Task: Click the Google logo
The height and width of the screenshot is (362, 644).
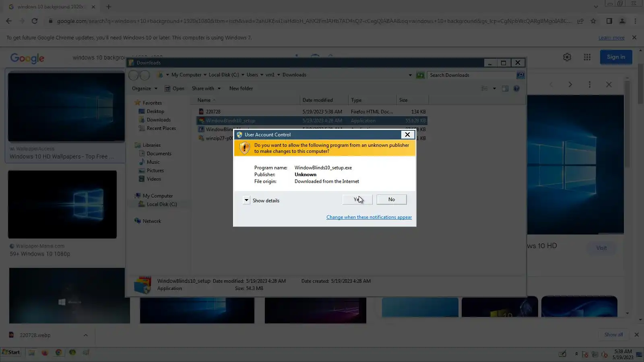Action: click(x=27, y=58)
